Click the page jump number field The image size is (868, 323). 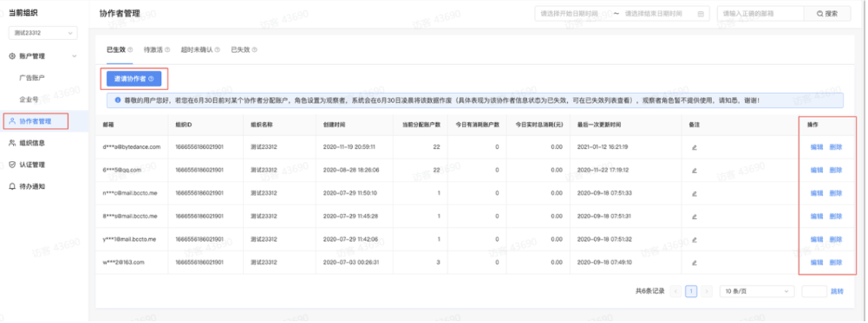(x=813, y=292)
